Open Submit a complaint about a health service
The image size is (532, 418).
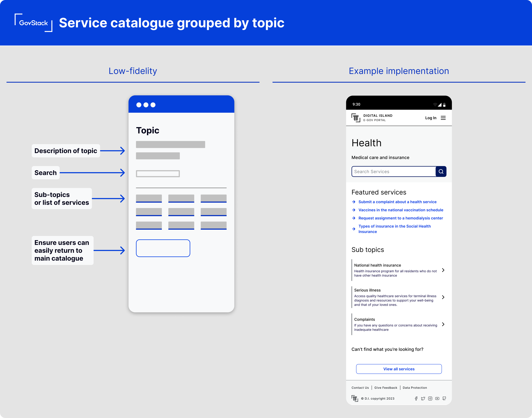click(x=397, y=202)
